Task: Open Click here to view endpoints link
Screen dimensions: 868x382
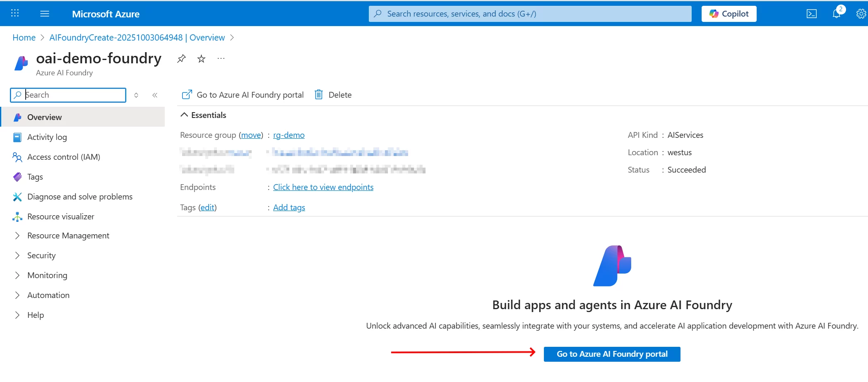Action: tap(323, 187)
